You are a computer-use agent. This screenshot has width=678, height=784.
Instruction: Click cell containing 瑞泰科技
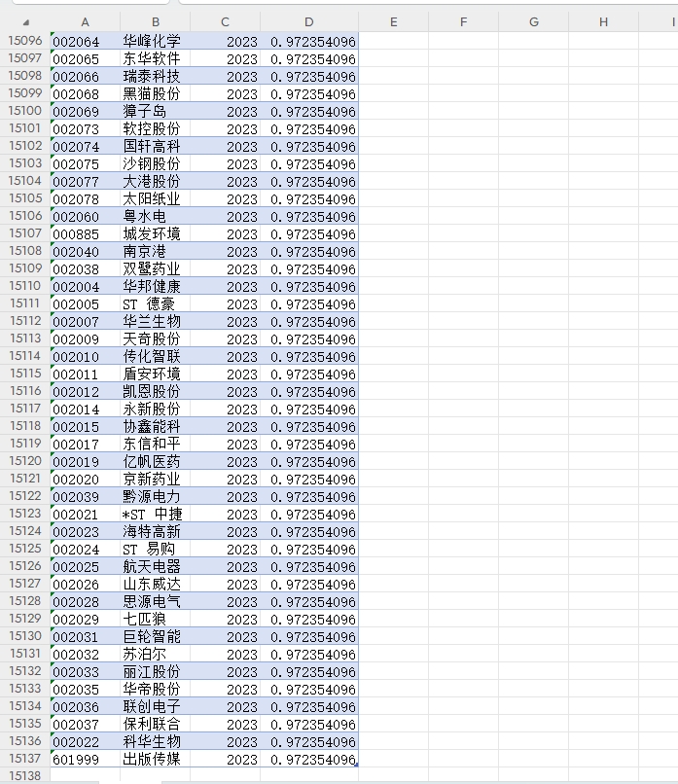click(x=155, y=76)
